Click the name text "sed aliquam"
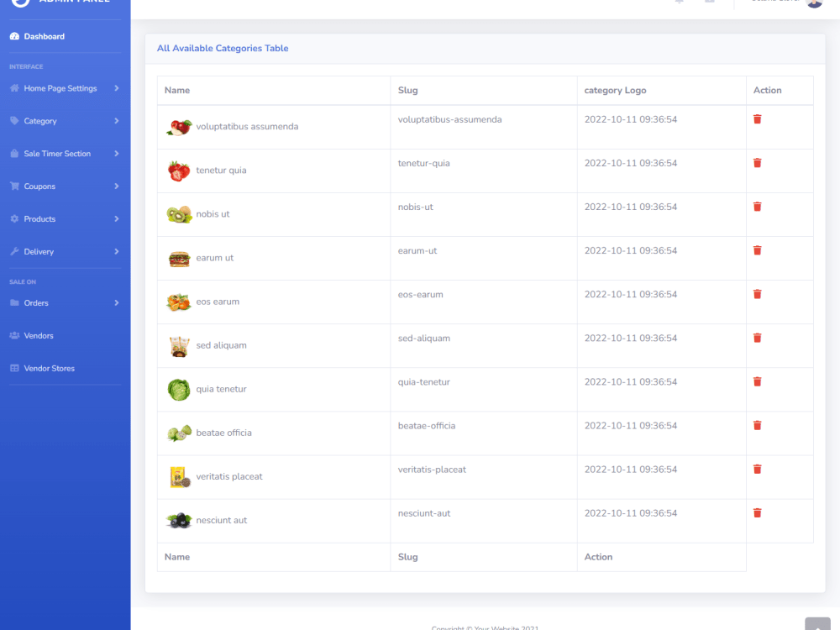Screen dimensions: 840x630 (221, 345)
